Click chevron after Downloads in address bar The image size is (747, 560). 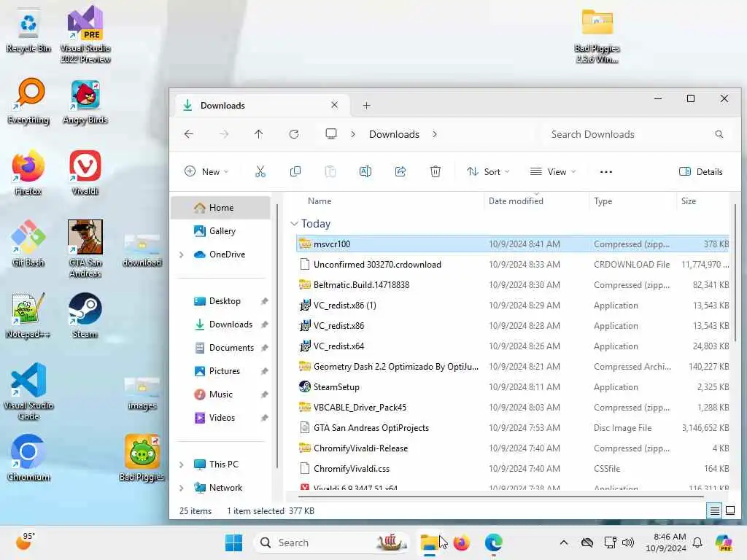(x=435, y=134)
